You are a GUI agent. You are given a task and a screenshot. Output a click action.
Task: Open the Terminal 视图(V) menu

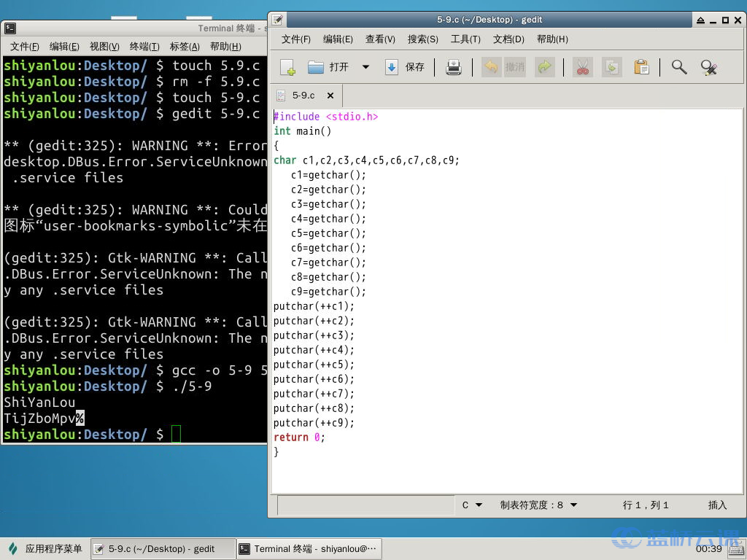click(x=104, y=46)
